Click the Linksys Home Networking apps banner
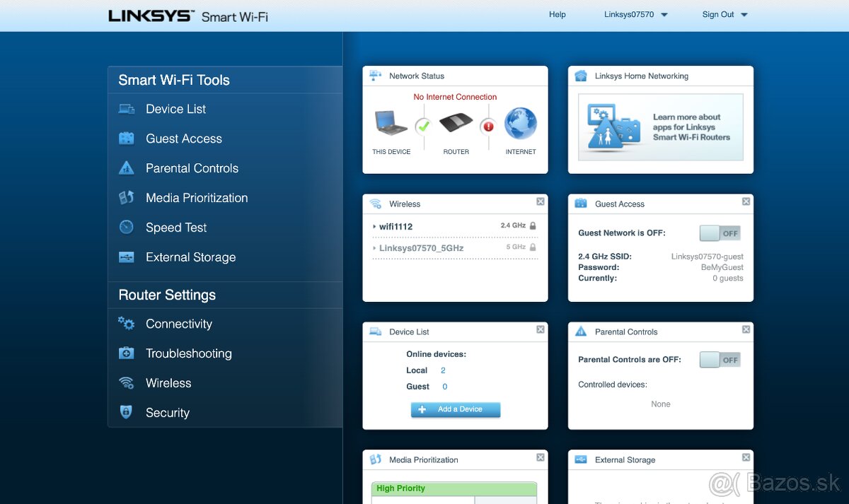The width and height of the screenshot is (849, 504). 661,127
